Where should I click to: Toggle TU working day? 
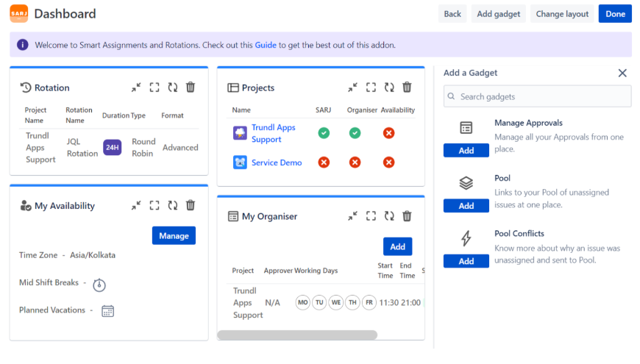pos(319,302)
